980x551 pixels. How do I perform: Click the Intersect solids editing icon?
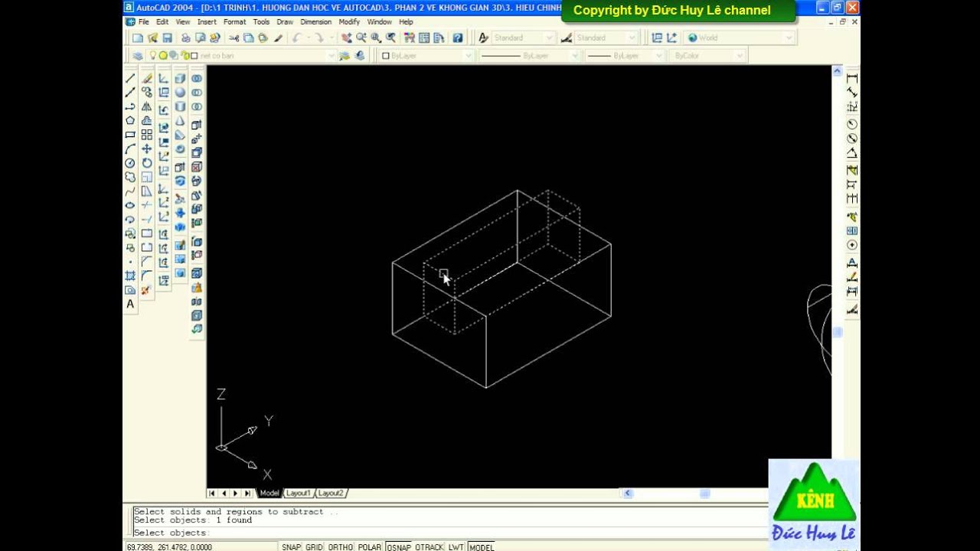[197, 106]
